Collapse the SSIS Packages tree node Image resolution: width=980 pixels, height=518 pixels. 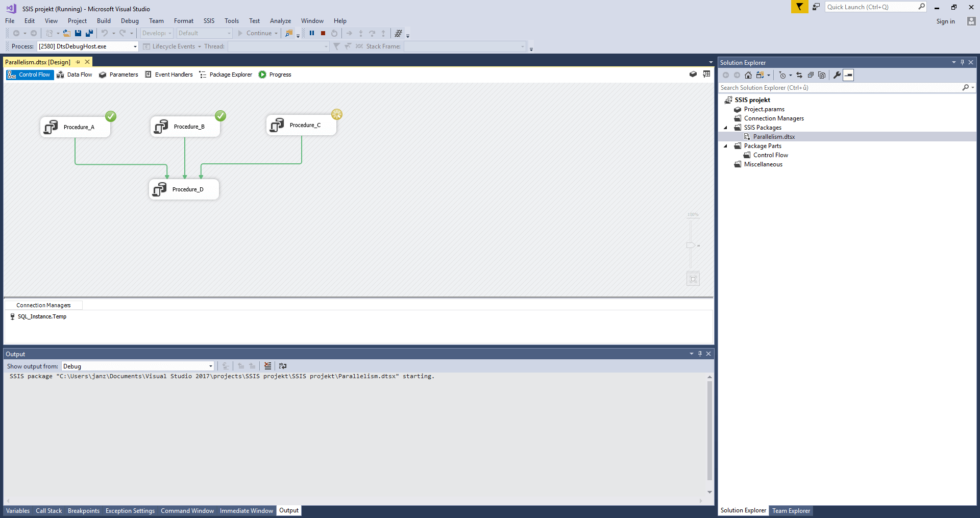[725, 128]
